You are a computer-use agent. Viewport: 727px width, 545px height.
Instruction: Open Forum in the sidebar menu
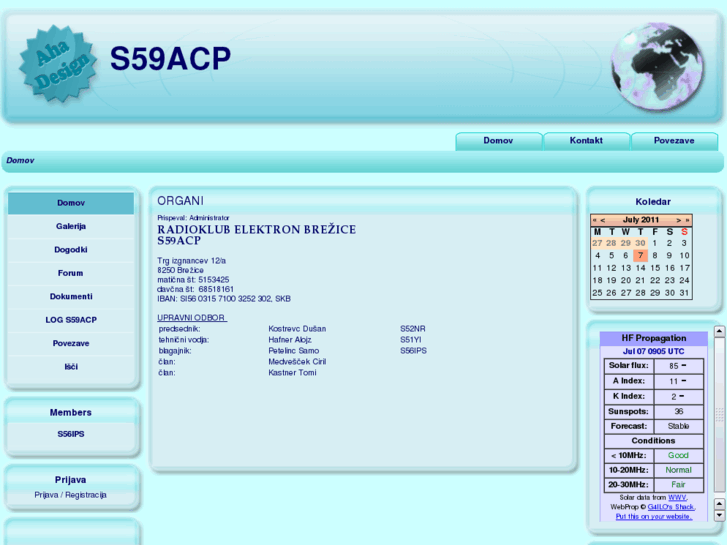click(x=70, y=273)
